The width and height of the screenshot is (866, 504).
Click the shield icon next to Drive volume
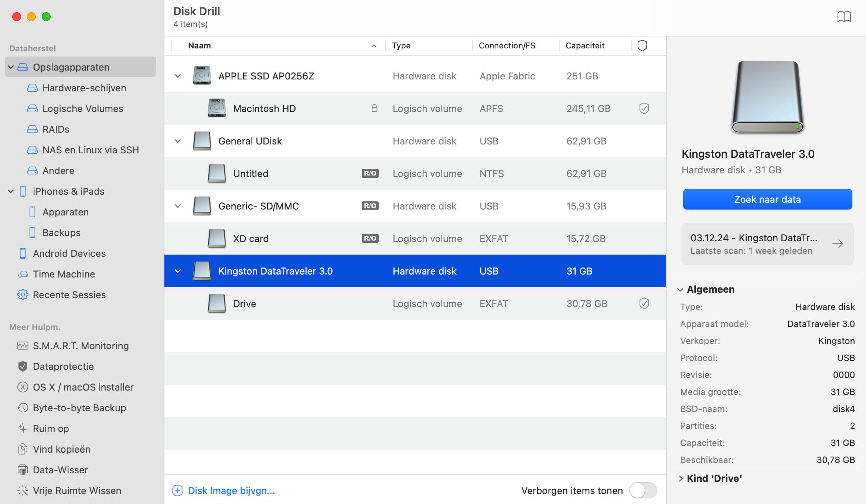tap(644, 303)
